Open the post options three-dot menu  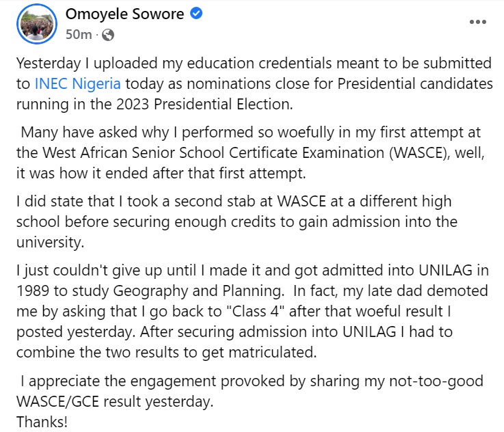click(x=478, y=22)
